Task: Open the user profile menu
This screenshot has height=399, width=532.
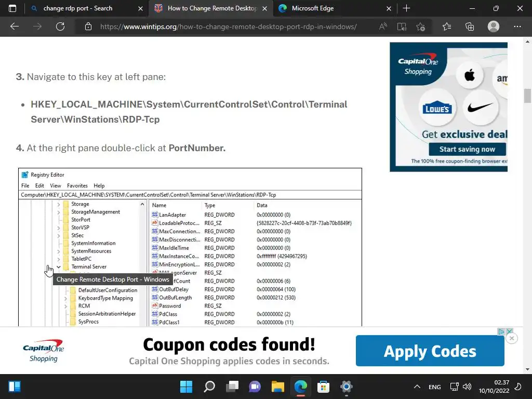Action: pos(494,26)
